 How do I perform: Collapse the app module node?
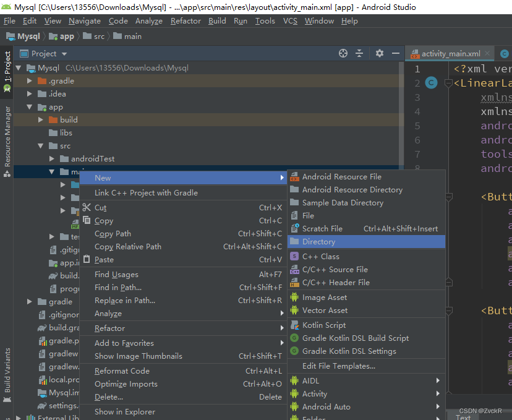point(30,107)
